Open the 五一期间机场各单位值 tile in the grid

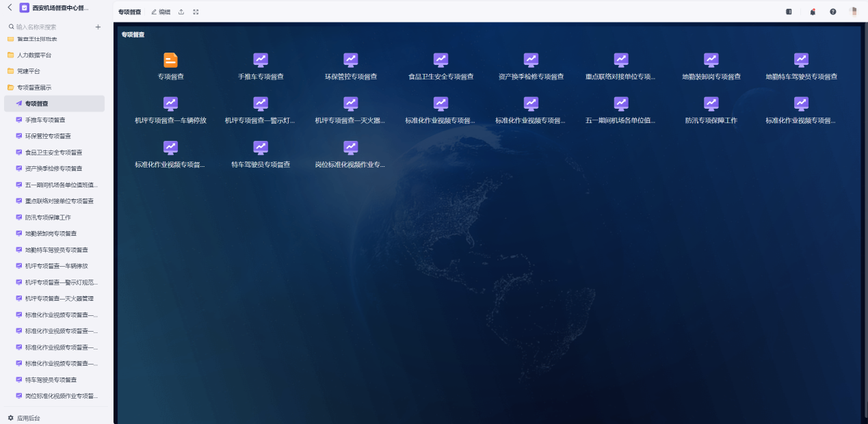pyautogui.click(x=621, y=110)
